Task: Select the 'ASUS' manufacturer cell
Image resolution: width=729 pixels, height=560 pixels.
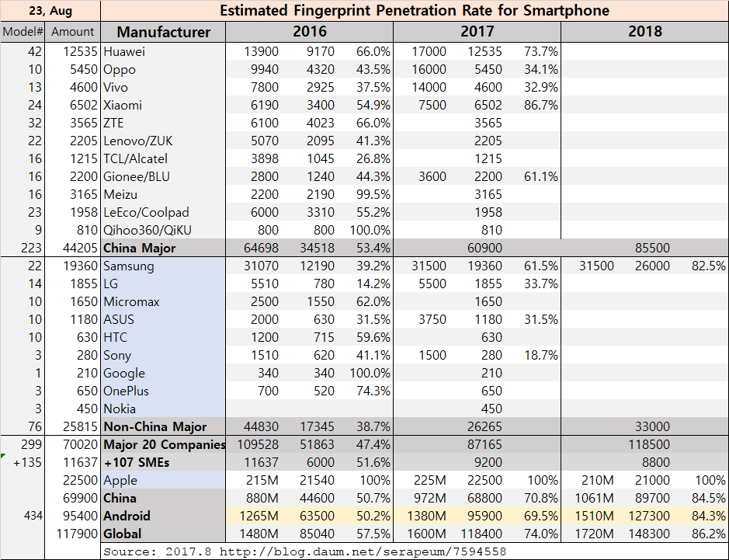Action: click(x=163, y=319)
